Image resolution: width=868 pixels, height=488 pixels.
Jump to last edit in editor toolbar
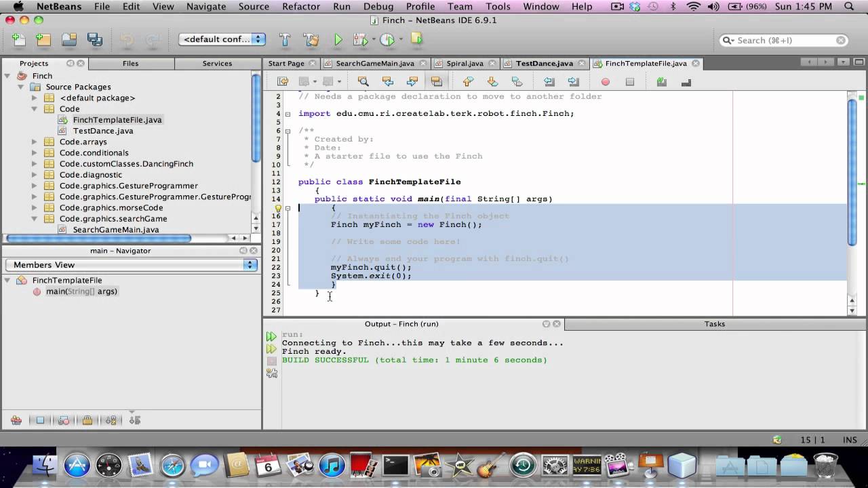point(283,82)
